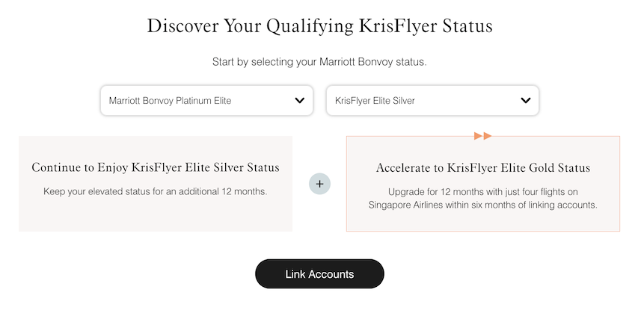Click the 'Discover Your Qualifying KrisFlyer Status' title

(320, 26)
